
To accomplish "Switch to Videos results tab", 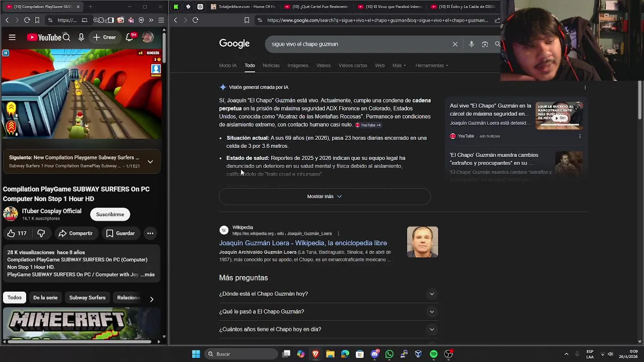I will tap(324, 65).
